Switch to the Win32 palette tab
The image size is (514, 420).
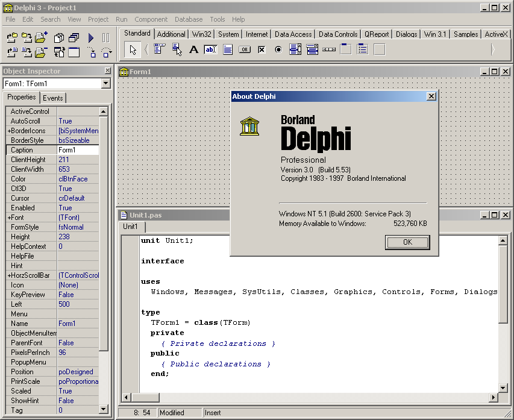(x=202, y=34)
